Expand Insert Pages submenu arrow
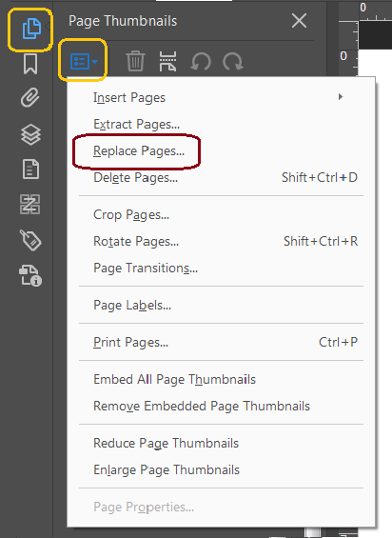The height and width of the screenshot is (538, 392). pyautogui.click(x=341, y=97)
